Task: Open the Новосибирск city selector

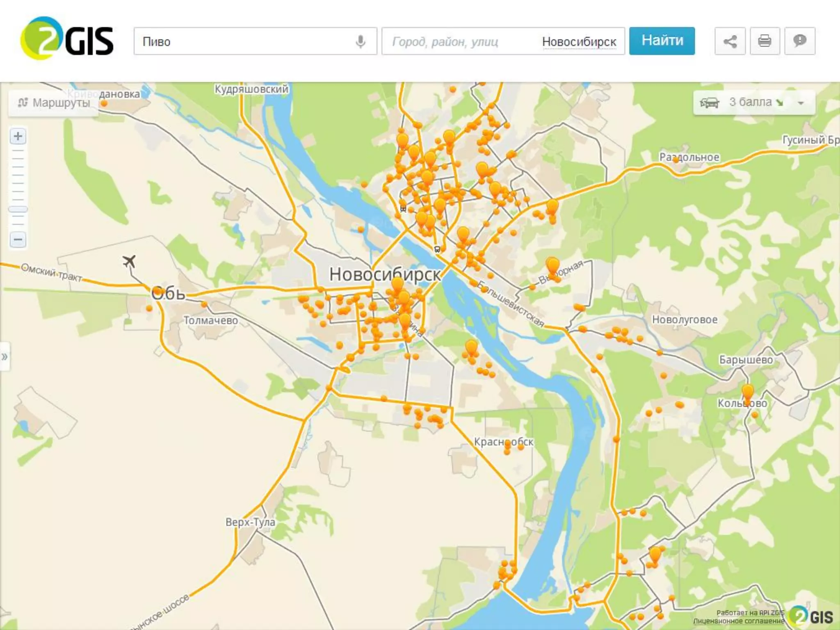Action: pos(579,42)
